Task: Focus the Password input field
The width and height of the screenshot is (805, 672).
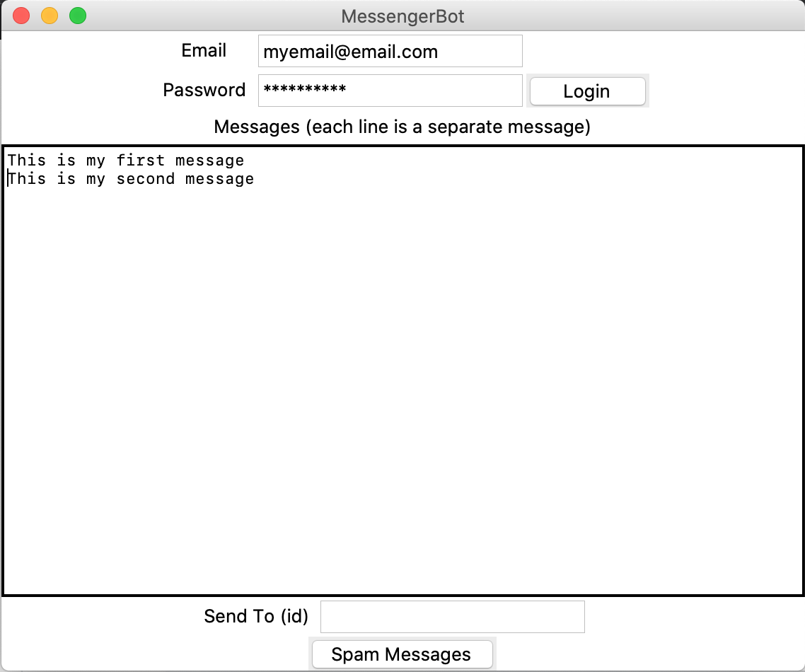Action: pos(390,91)
